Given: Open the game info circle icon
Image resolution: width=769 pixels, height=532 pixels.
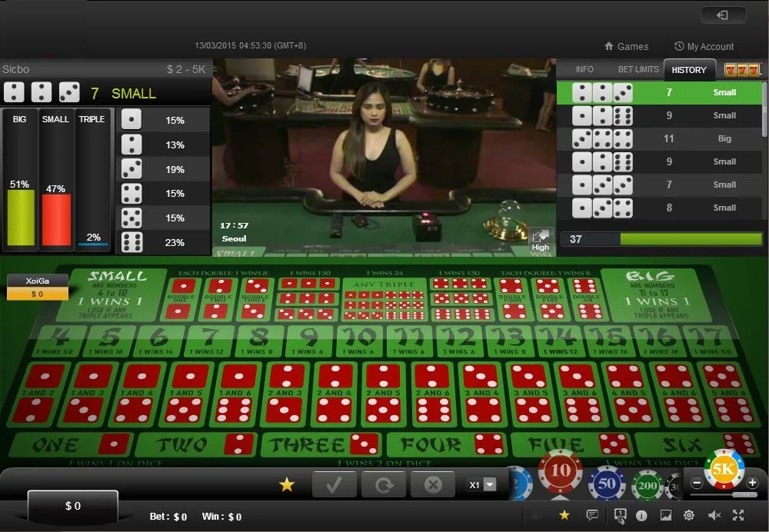Looking at the screenshot, I should click(641, 515).
